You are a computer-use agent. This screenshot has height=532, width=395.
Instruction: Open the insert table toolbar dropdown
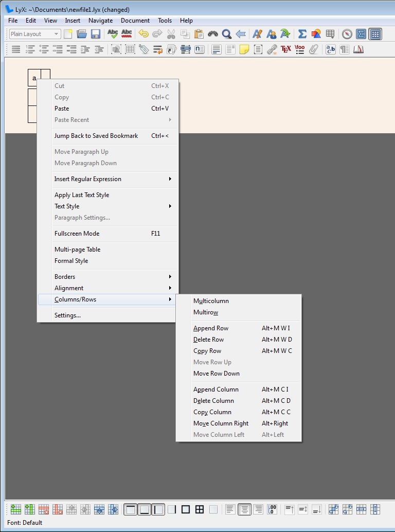pos(330,34)
